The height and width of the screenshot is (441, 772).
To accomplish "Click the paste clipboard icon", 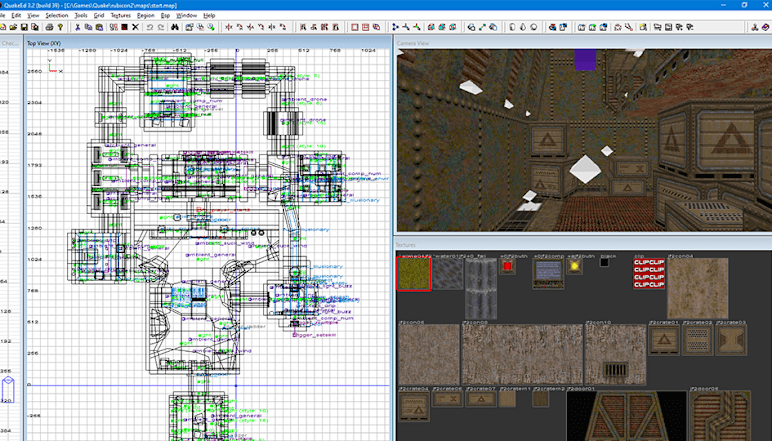I will tap(99, 27).
